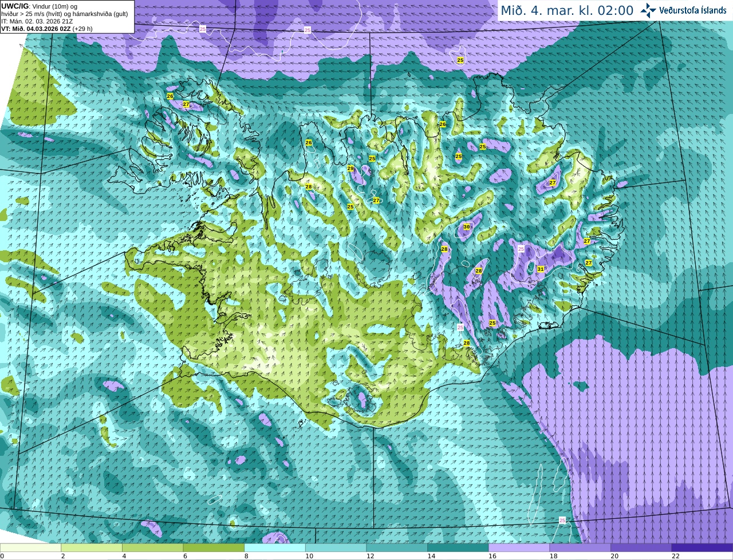
Task: Click the color scale value '22'
Action: (x=676, y=556)
